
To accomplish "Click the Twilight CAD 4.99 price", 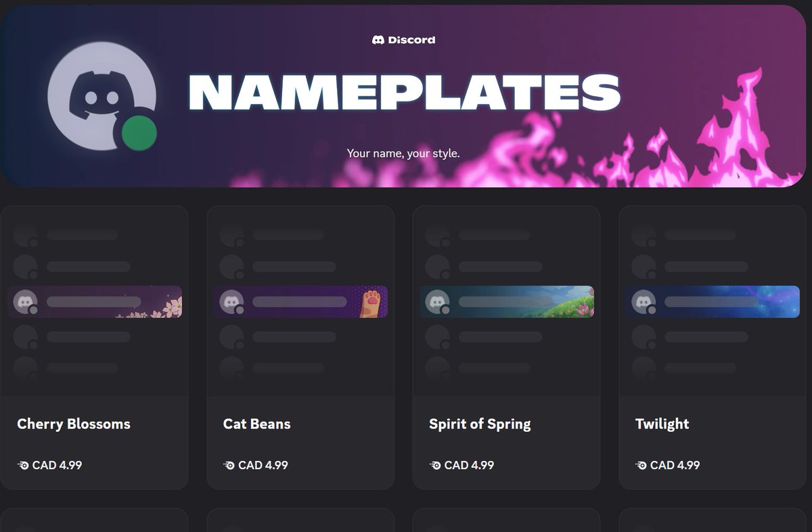I will tap(675, 465).
